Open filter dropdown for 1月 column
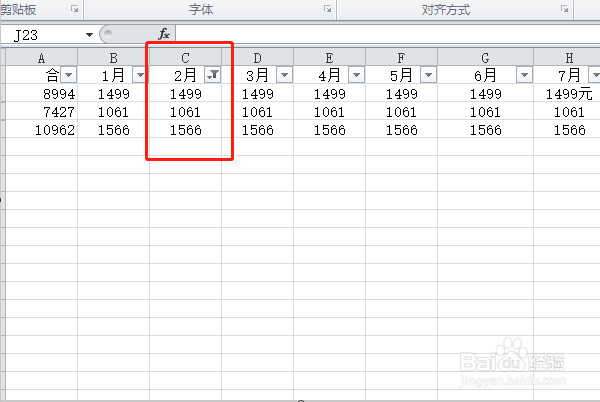Viewport: 600px width, 402px height. point(140,75)
